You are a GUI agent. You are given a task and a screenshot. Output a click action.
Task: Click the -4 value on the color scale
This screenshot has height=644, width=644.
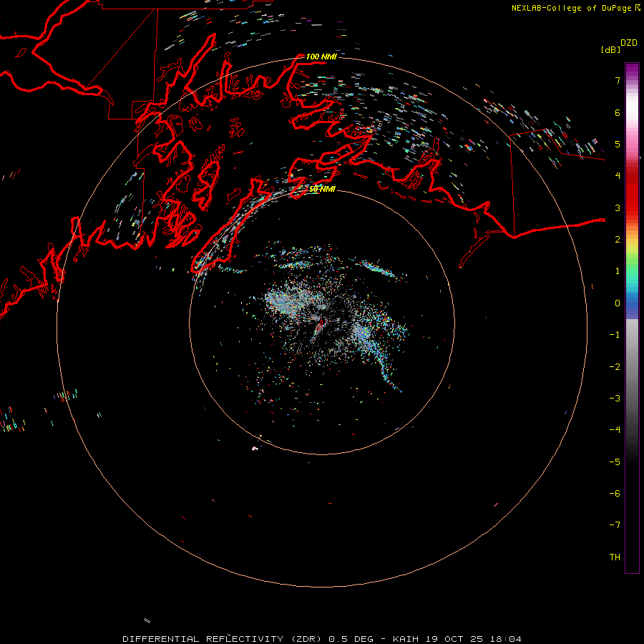pyautogui.click(x=615, y=430)
